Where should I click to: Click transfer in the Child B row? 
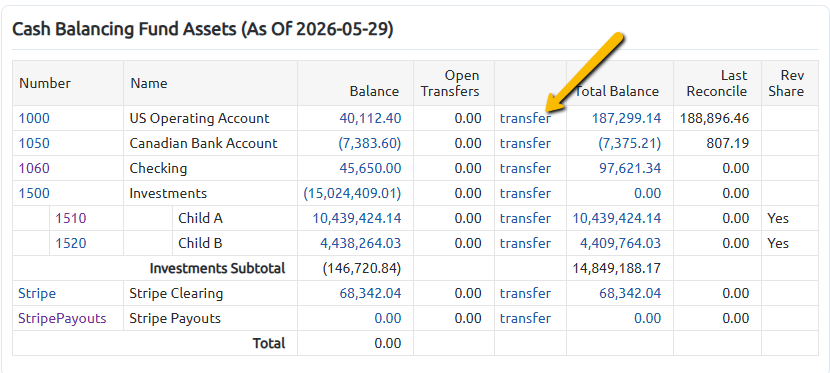click(526, 243)
